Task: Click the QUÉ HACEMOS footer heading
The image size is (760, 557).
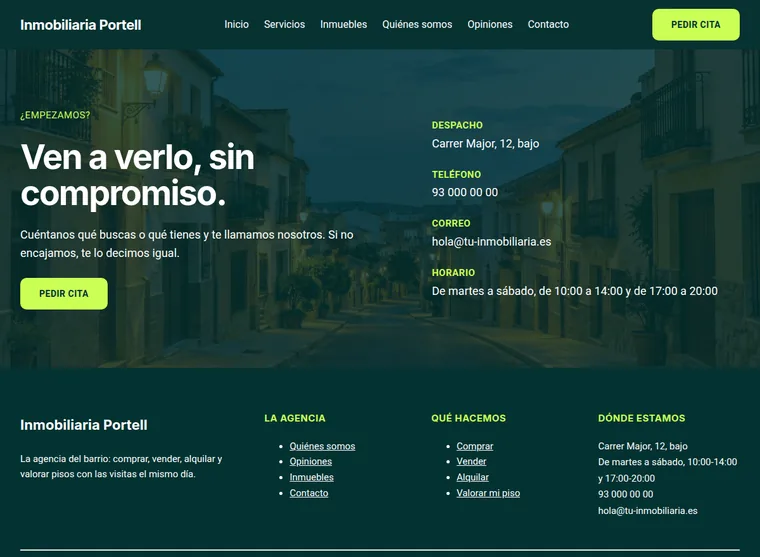Action: click(x=469, y=418)
